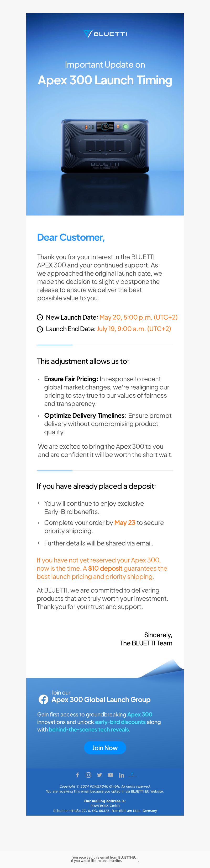Open the Instagram icon in the footer
Image resolution: width=210 pixels, height=868 pixels.
(x=88, y=775)
